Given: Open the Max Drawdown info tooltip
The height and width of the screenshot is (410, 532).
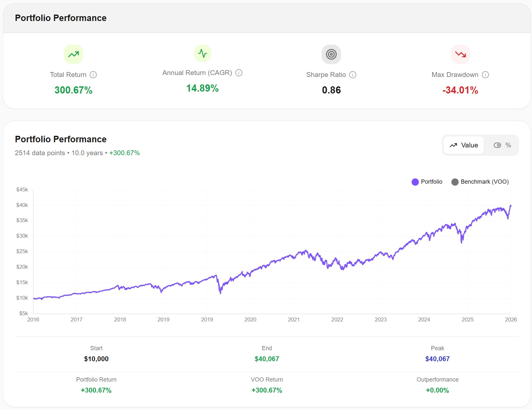Looking at the screenshot, I should (x=485, y=75).
